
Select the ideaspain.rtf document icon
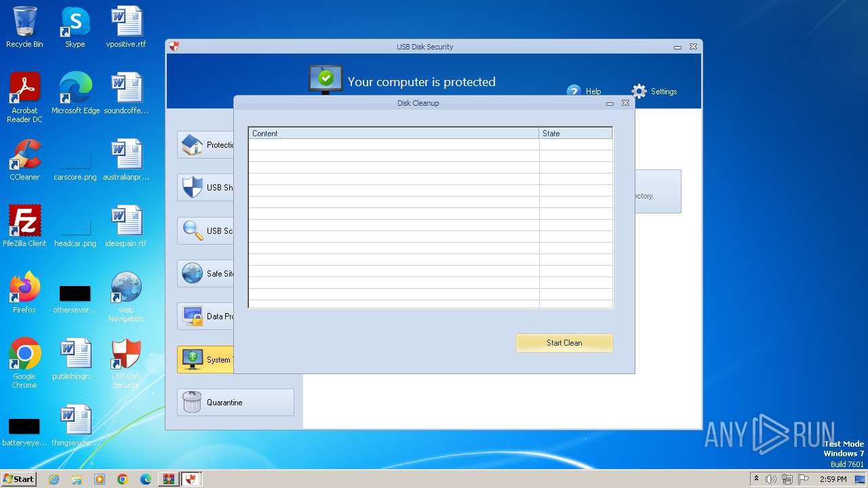click(x=126, y=226)
